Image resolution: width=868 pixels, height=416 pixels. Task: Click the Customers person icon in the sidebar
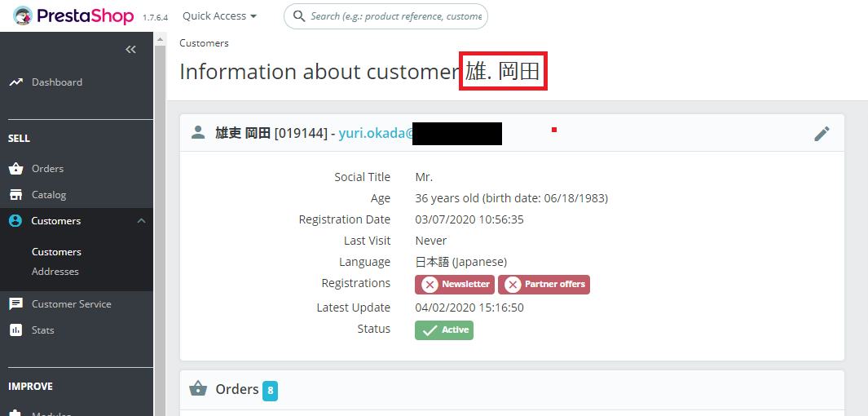[x=15, y=220]
